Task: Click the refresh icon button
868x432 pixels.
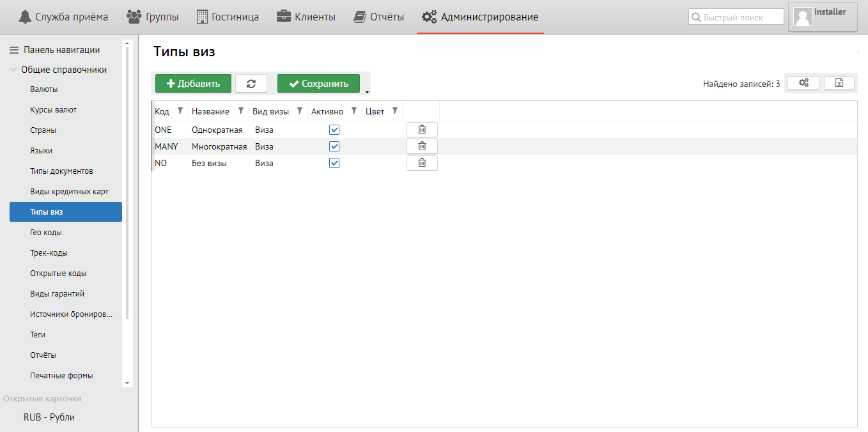Action: (251, 84)
